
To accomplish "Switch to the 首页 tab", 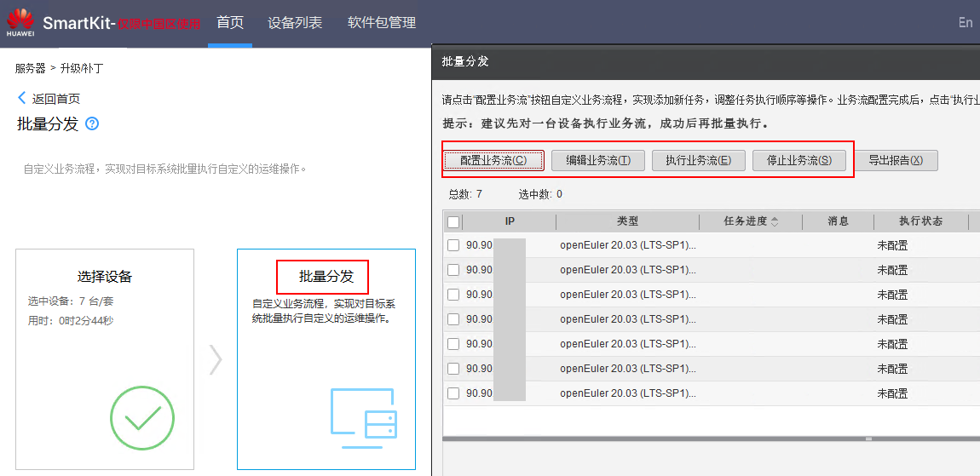I will (x=230, y=23).
